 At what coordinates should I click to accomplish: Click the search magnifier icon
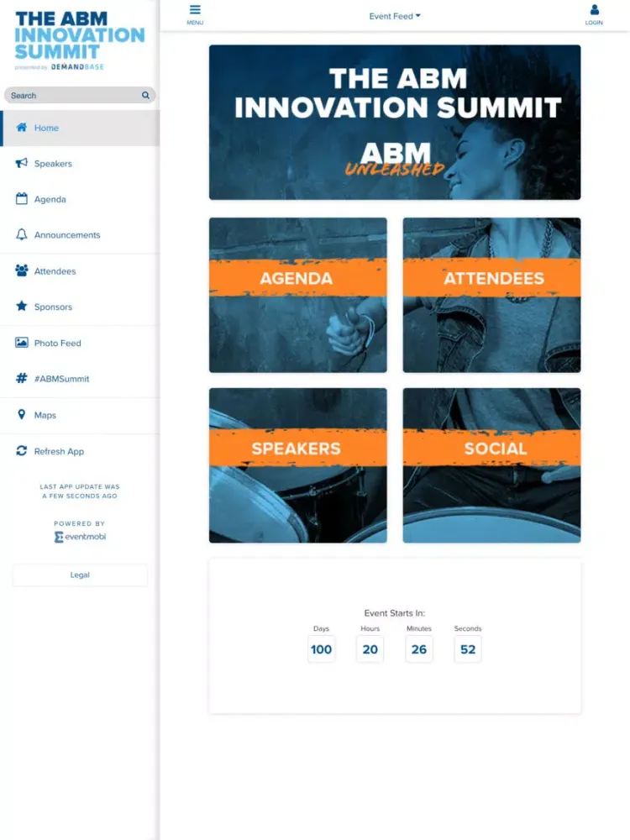pos(145,95)
